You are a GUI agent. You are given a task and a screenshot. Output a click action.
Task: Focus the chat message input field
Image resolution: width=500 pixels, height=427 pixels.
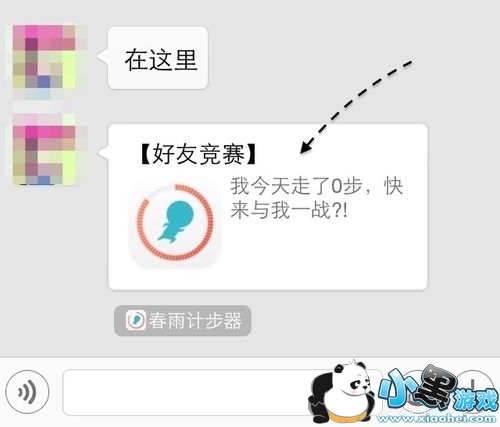point(222,392)
